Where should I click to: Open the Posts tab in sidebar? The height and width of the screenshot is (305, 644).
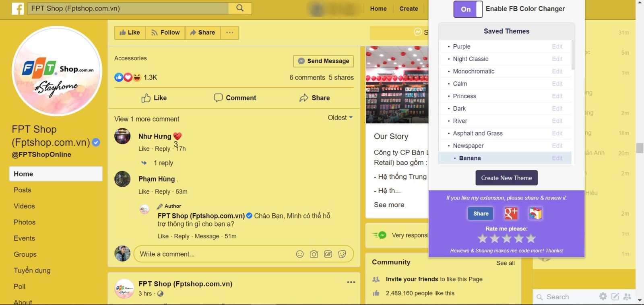pyautogui.click(x=23, y=190)
